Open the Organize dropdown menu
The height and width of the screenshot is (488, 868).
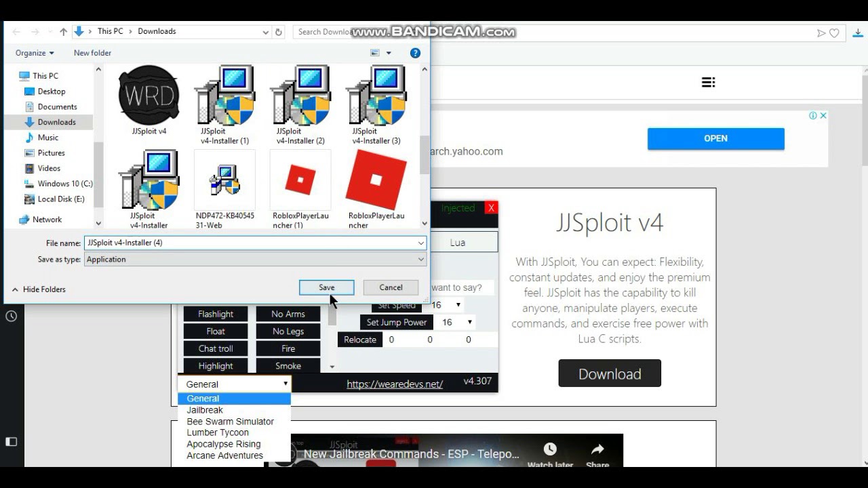35,53
